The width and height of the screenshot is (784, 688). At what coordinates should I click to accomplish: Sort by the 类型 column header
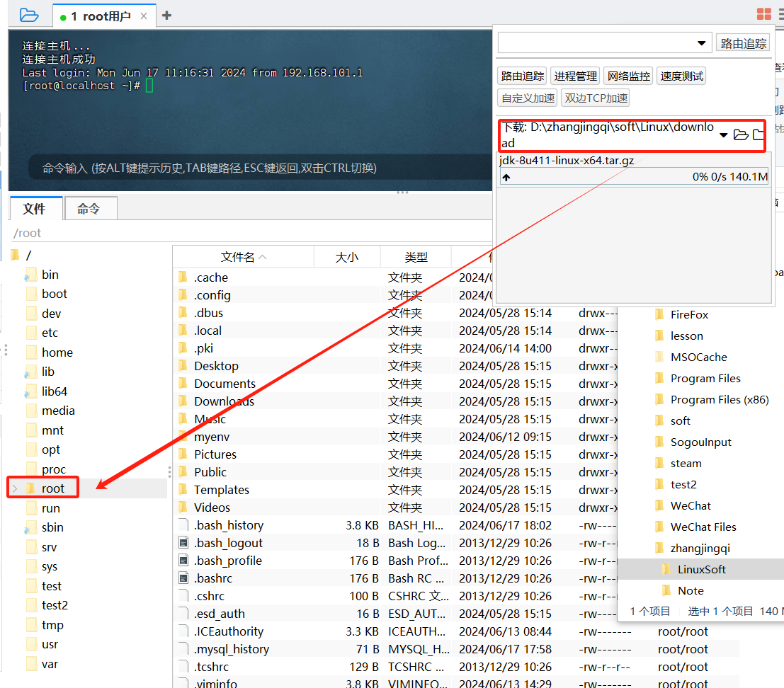pos(416,258)
